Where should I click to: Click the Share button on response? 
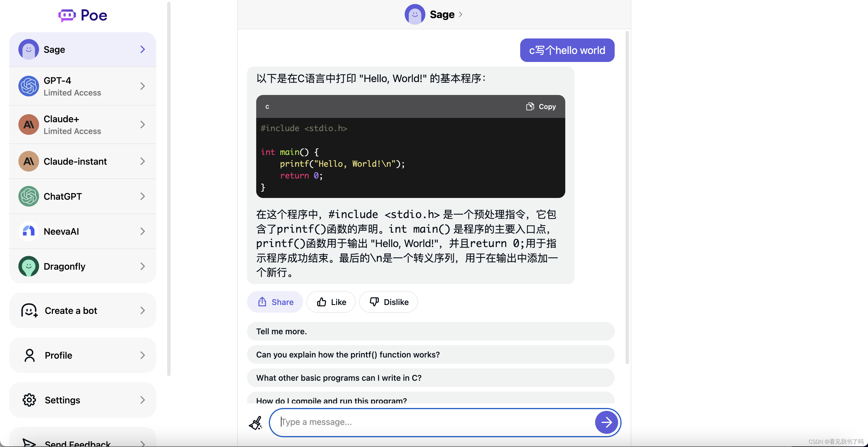pyautogui.click(x=276, y=302)
